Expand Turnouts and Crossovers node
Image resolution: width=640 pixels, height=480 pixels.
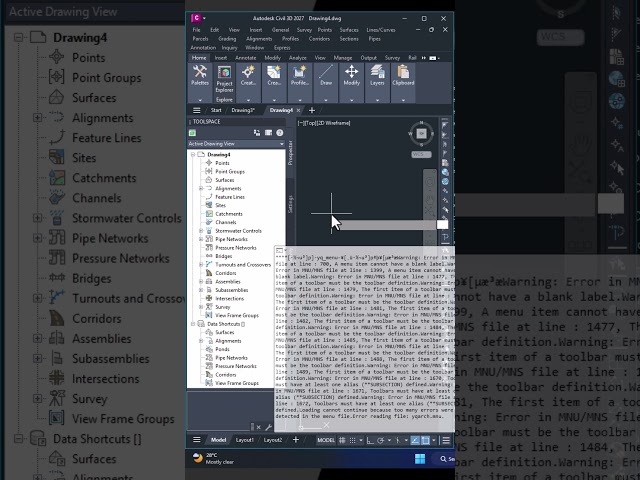(201, 264)
